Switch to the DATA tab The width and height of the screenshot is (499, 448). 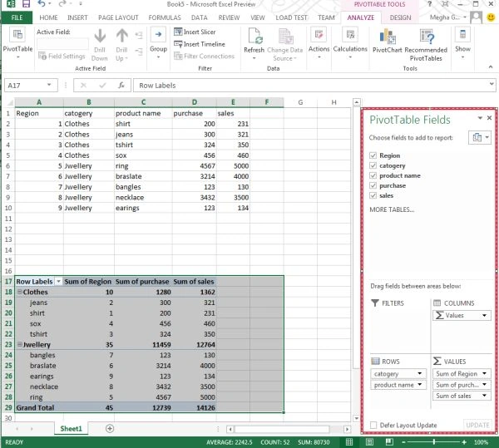(200, 17)
